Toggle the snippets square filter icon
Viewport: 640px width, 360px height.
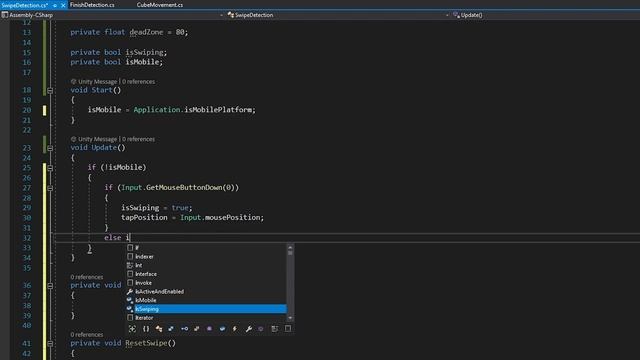click(x=288, y=329)
